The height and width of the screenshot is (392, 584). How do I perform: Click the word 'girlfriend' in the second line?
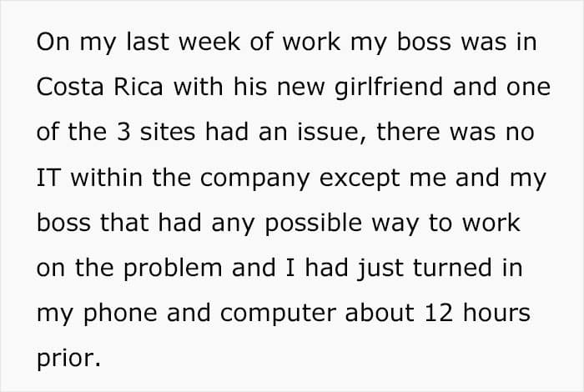pos(389,88)
